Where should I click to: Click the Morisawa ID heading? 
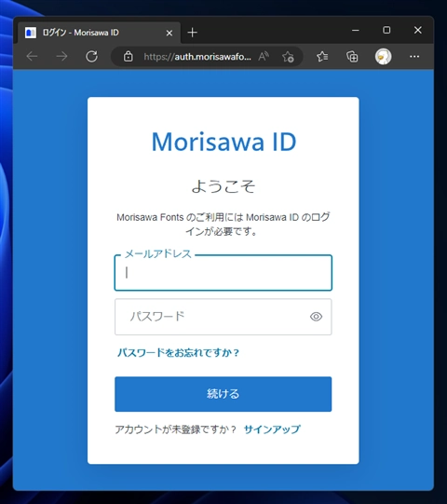point(223,142)
